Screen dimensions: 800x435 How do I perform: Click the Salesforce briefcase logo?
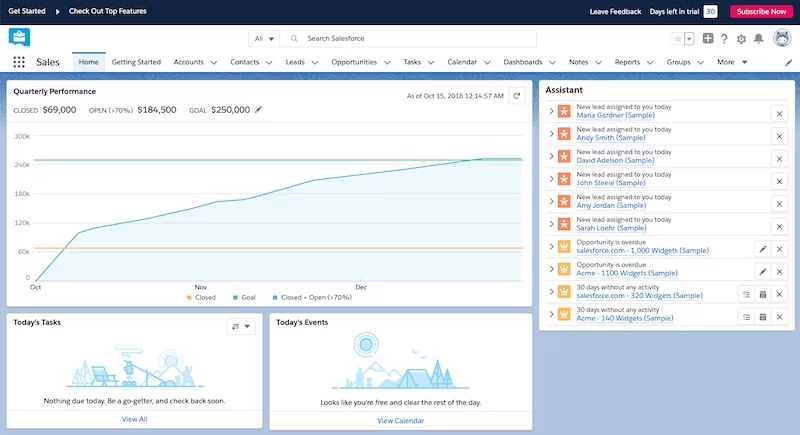(x=19, y=38)
